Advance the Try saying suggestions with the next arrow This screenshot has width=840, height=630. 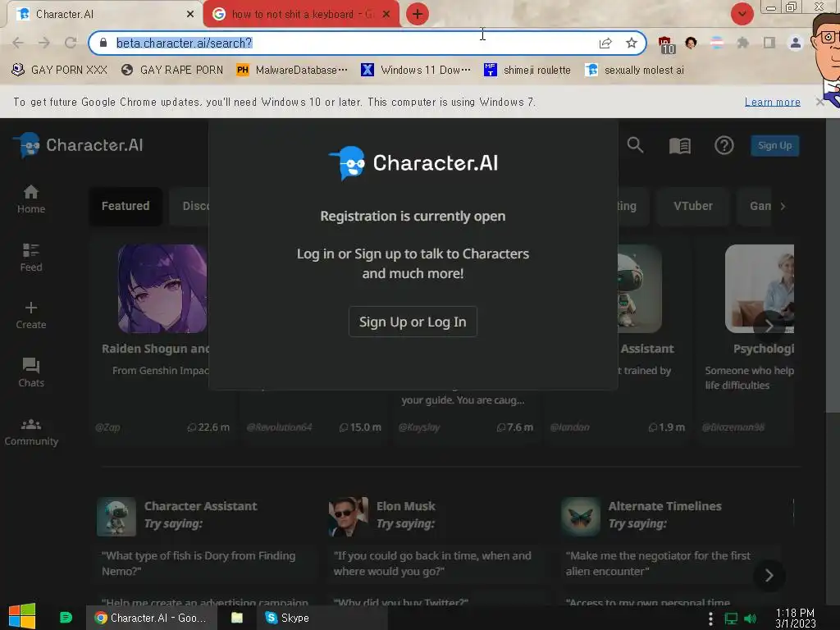(769, 575)
